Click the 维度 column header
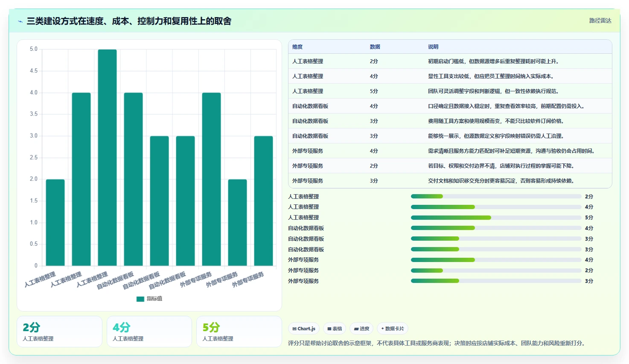Screen dimensions: 629x364 [x=297, y=47]
